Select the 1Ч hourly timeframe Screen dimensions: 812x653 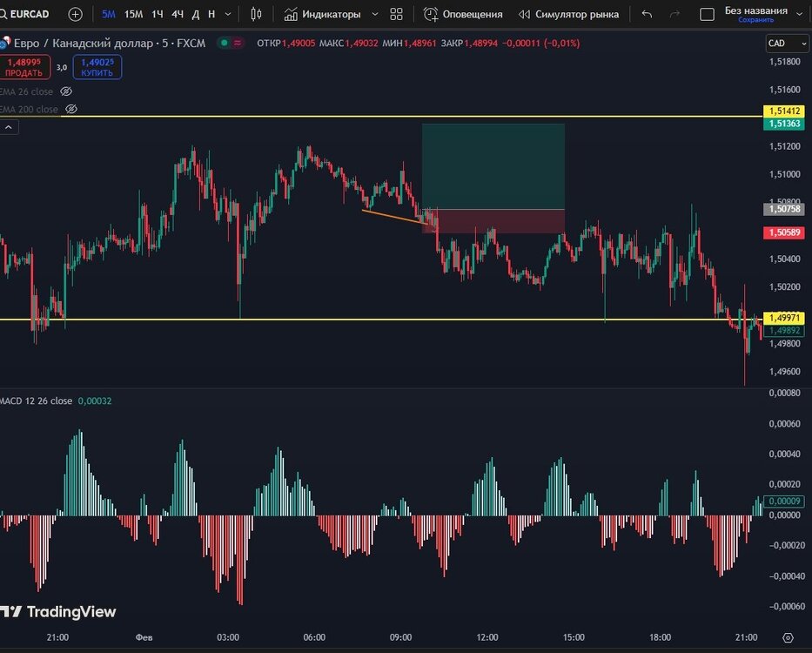coord(158,14)
